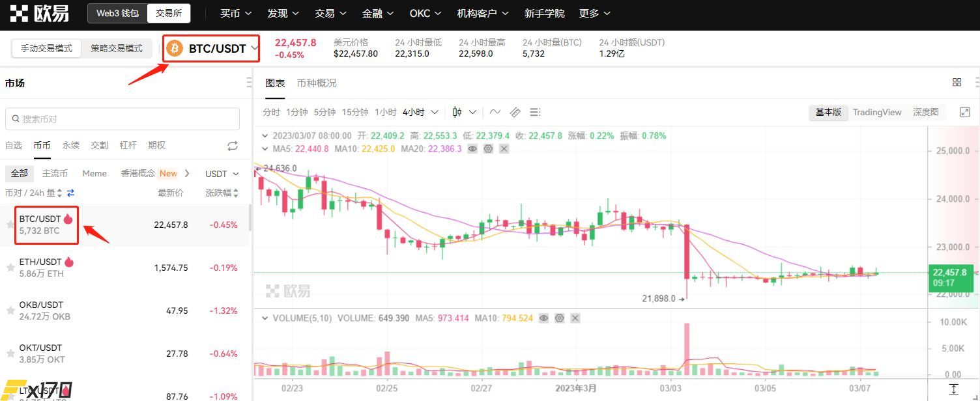Image resolution: width=980 pixels, height=401 pixels.
Task: Expand chart type dropdown arrow
Action: [x=473, y=112]
